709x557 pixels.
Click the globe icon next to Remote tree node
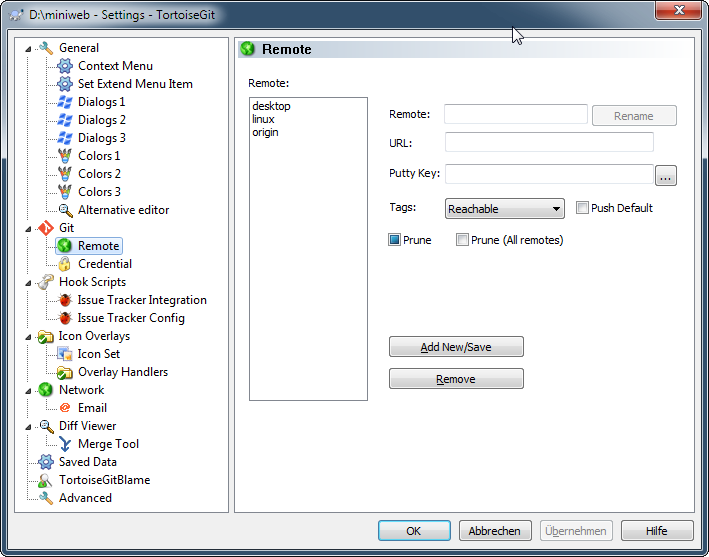pyautogui.click(x=65, y=245)
